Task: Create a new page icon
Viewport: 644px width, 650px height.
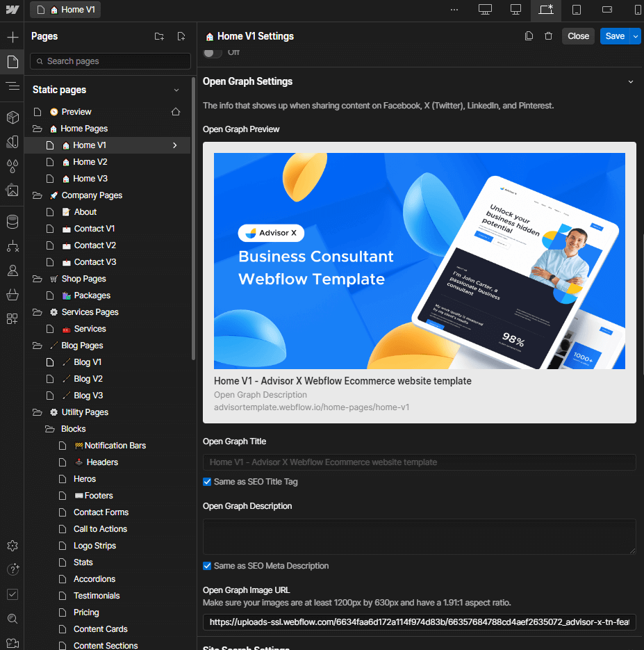Action: click(x=181, y=36)
